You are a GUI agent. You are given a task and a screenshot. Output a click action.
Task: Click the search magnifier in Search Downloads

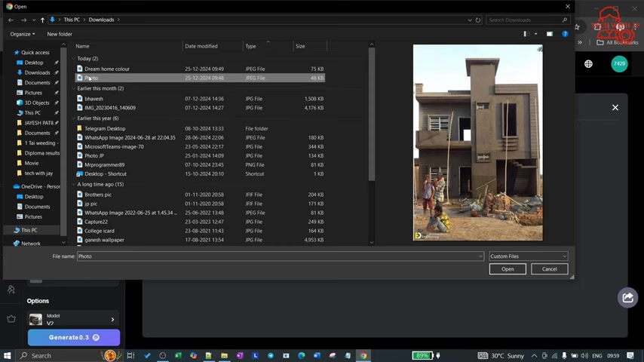coord(564,20)
